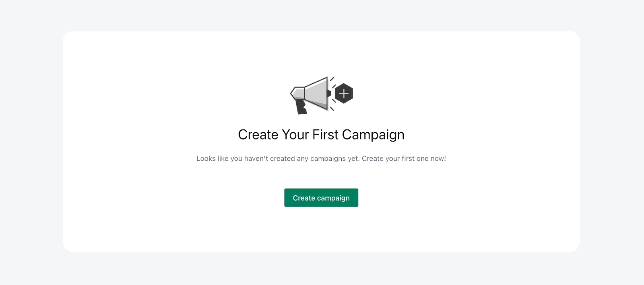Image resolution: width=644 pixels, height=285 pixels.
Task: Click the word "yet." in the description
Action: (354, 158)
